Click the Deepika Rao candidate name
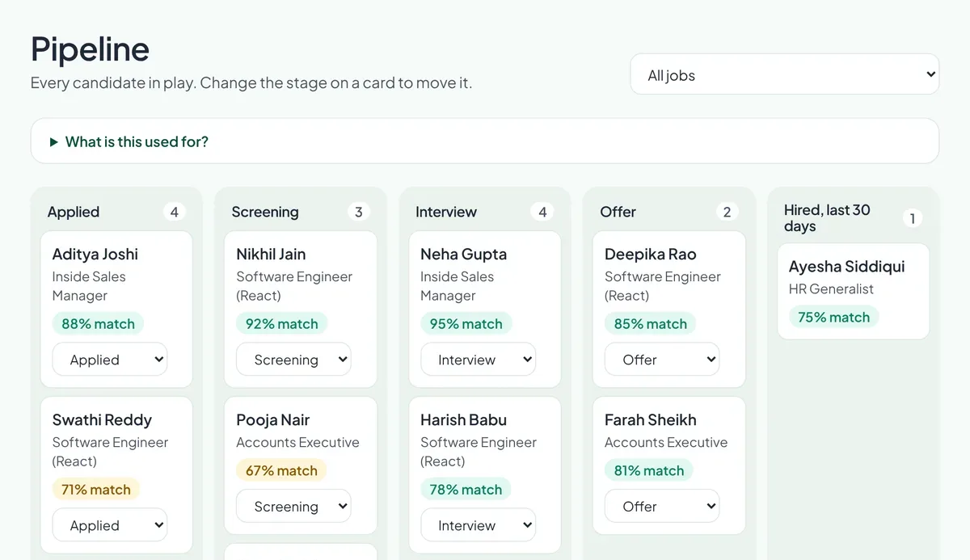The image size is (970, 560). 651,254
